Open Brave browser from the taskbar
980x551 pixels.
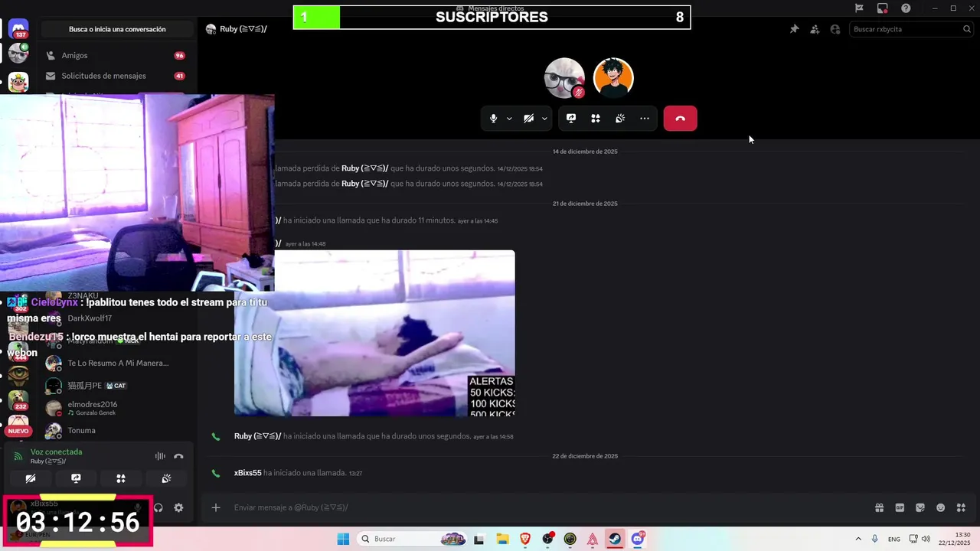click(x=525, y=539)
